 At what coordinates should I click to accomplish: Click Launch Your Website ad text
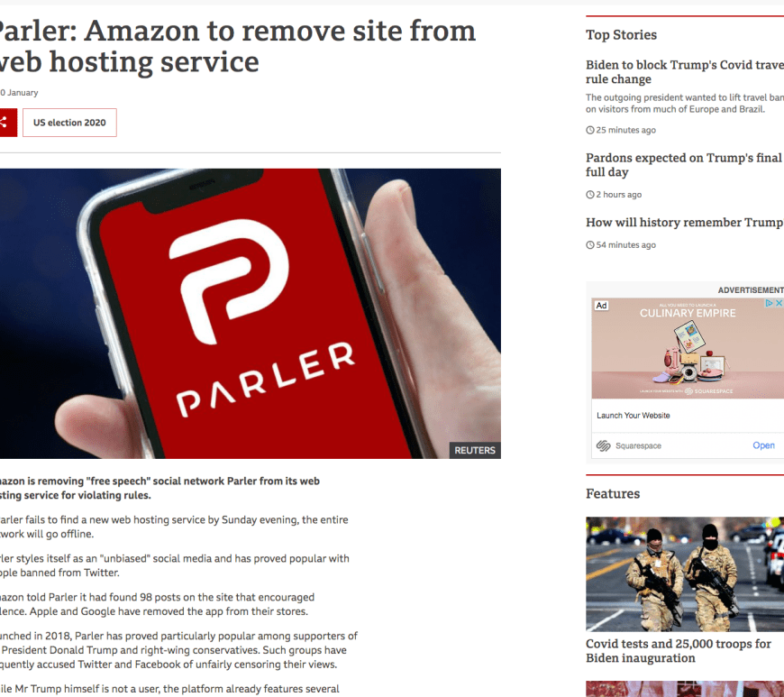(633, 416)
